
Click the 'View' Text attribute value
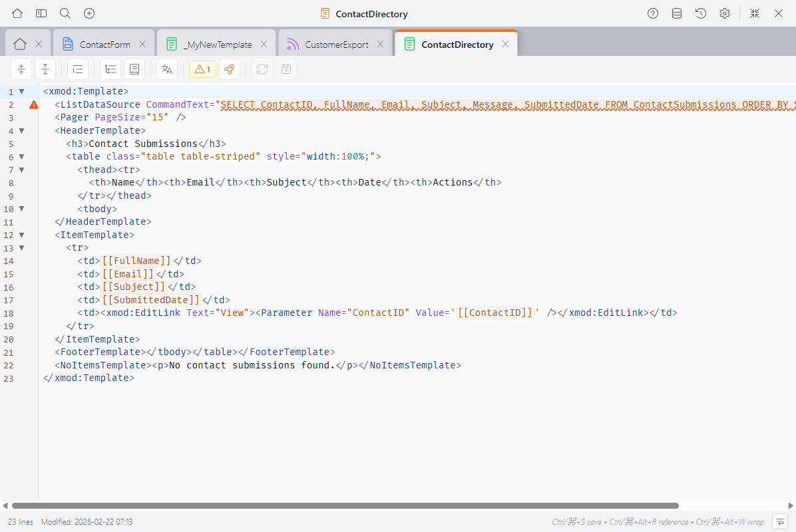pos(232,313)
